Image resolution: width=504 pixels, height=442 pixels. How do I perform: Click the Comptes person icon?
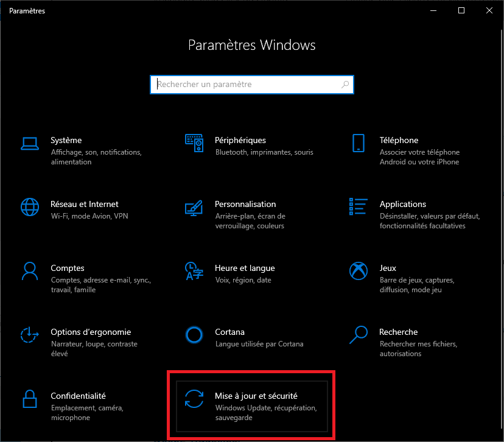(x=29, y=272)
